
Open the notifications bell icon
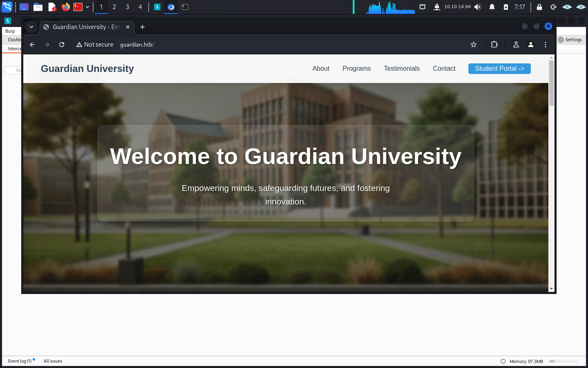tap(492, 7)
